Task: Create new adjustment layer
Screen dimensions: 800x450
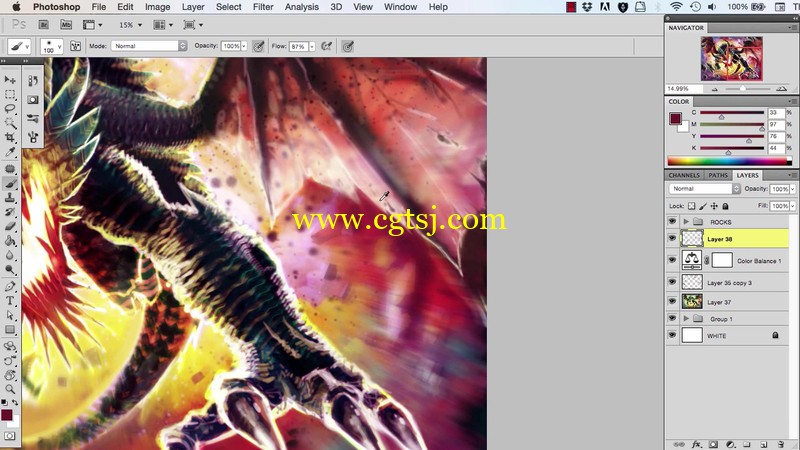Action: 730,444
